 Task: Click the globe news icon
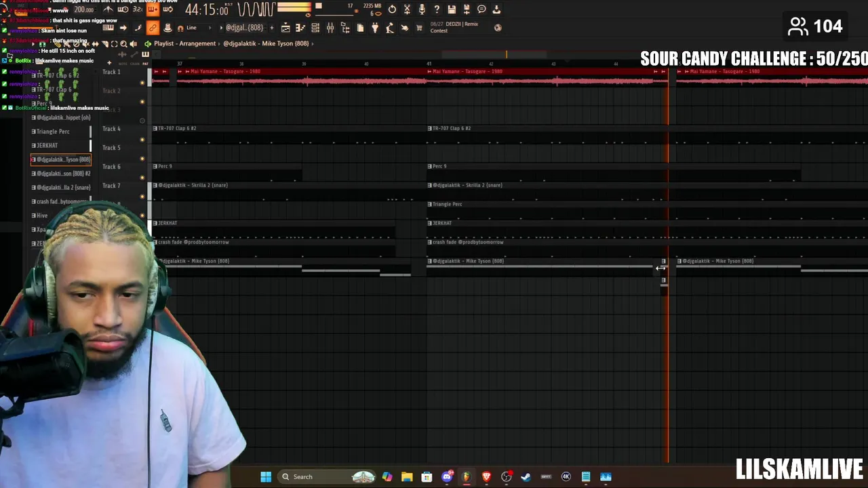point(498,28)
